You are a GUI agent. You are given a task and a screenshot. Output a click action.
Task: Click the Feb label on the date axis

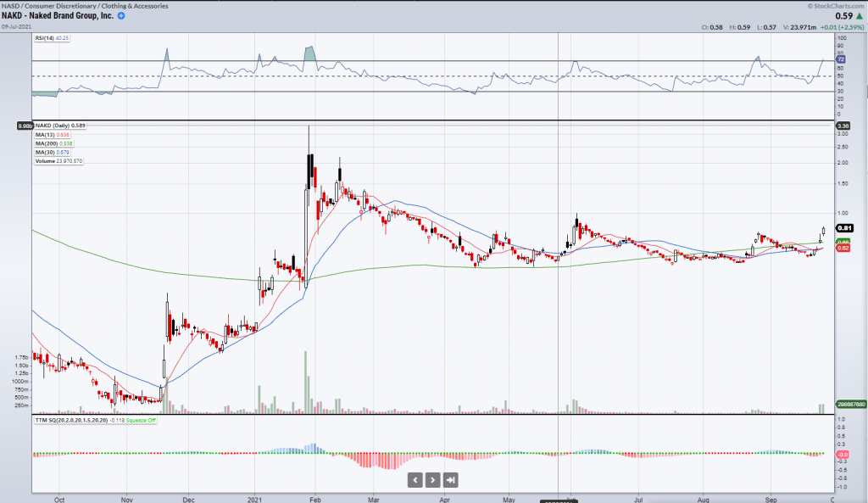tap(315, 500)
